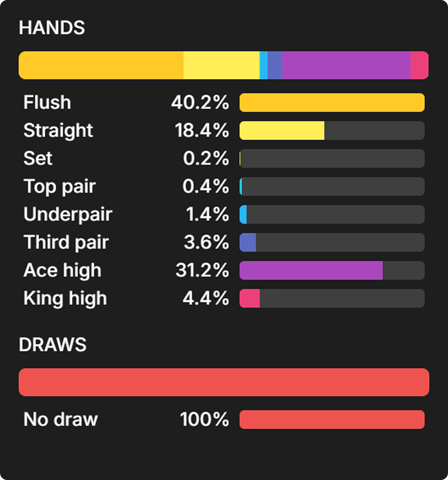Click the Set hand category label

38,158
